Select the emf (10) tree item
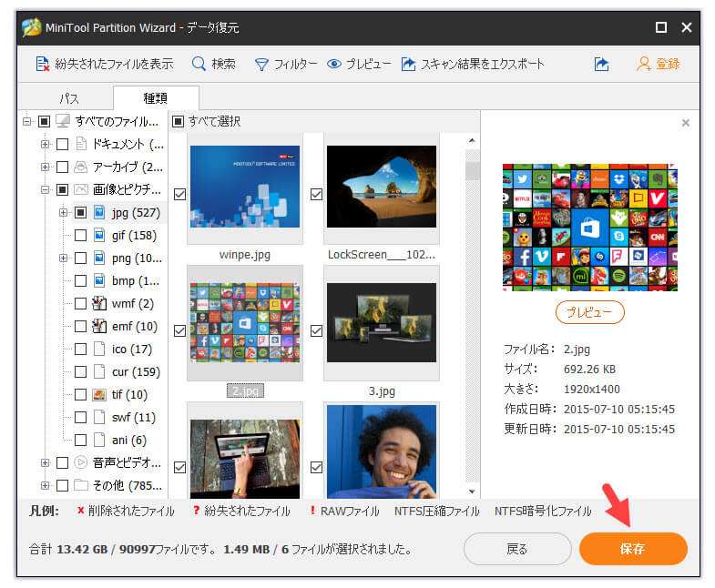Screen dimensions: 715x588 135,327
